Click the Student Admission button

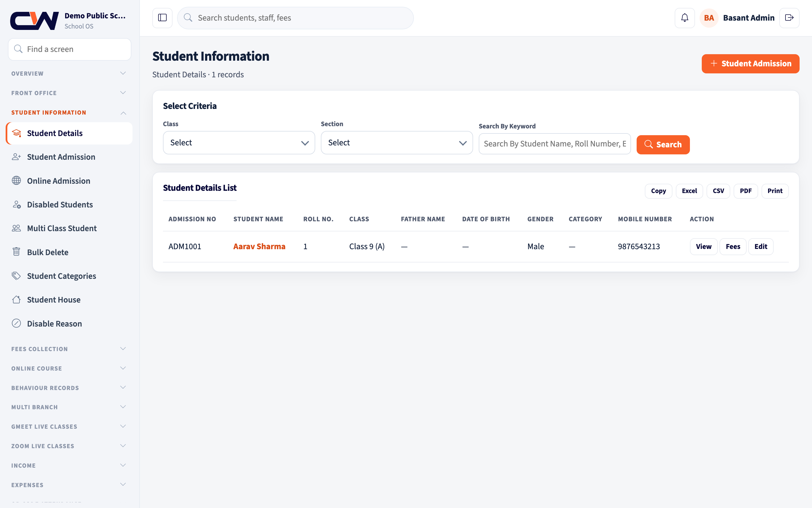[x=750, y=63]
